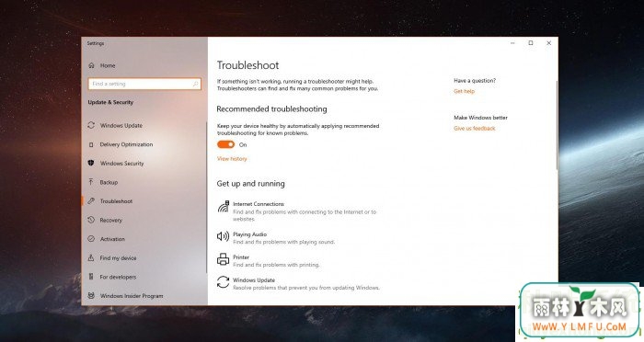Click 'Make Windows better' text

pos(480,118)
